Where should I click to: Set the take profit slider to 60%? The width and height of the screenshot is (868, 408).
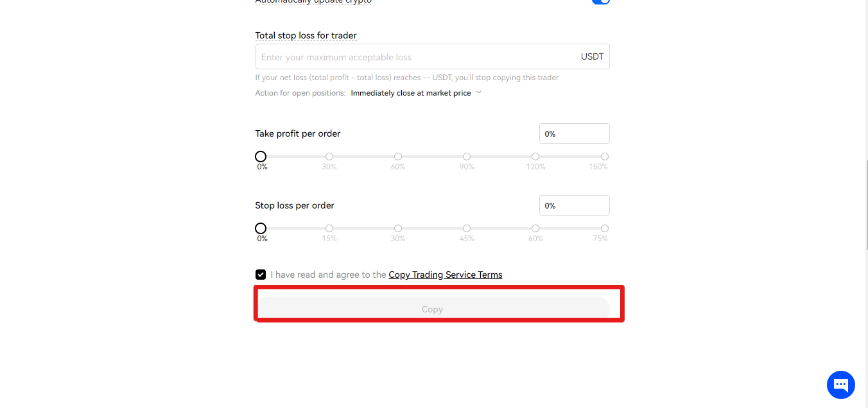(398, 157)
